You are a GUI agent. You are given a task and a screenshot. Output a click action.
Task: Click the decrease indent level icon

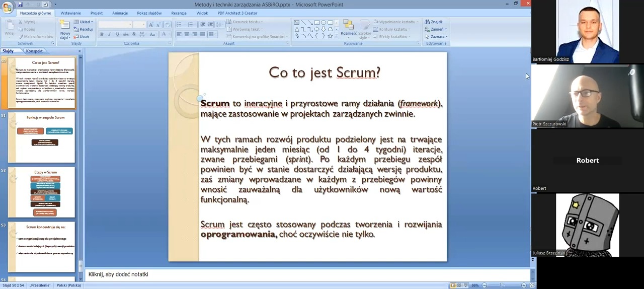[203, 25]
